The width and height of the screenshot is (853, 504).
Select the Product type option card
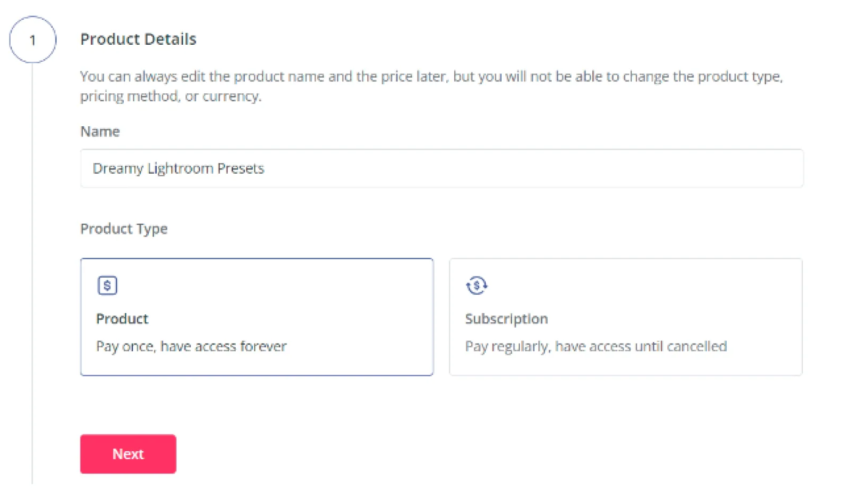256,317
